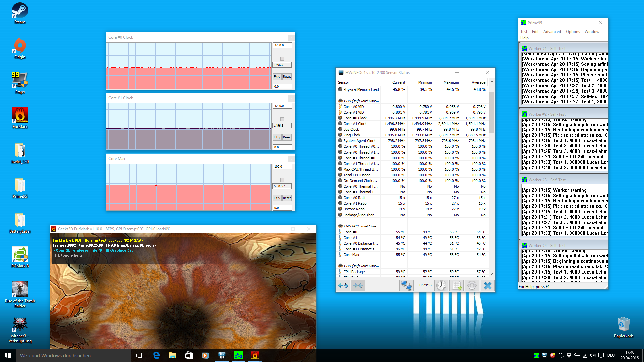This screenshot has height=362, width=644.
Task: Click Fit y in Core #1 Clock graph
Action: point(277,137)
